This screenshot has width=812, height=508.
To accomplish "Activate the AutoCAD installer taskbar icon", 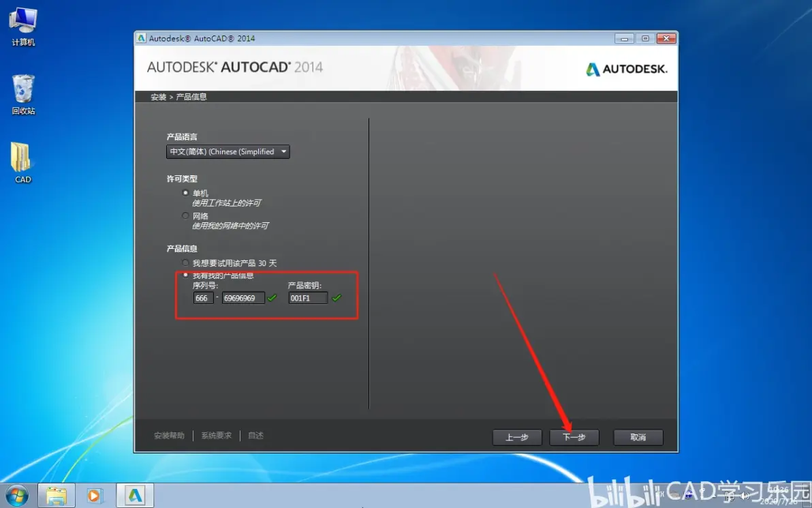I will (135, 496).
